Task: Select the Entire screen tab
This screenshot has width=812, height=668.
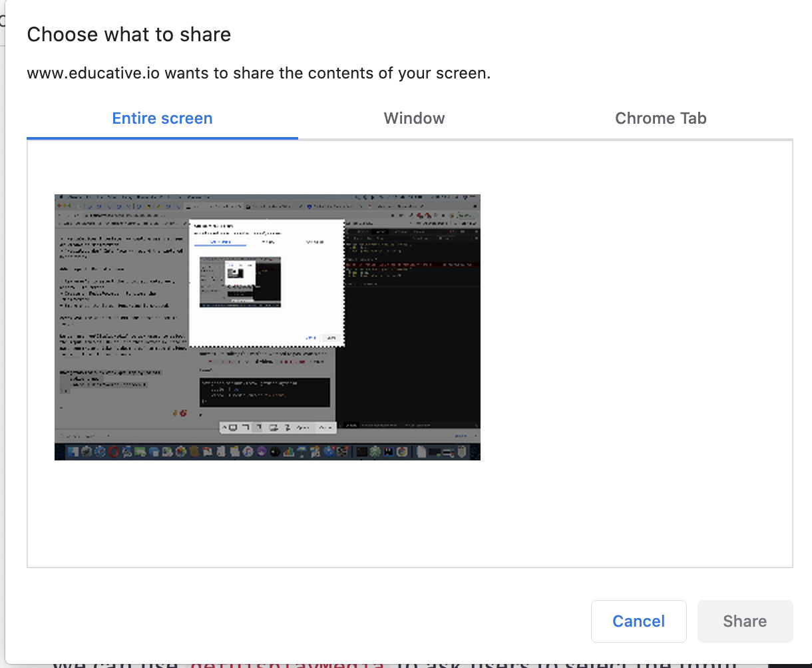Action: pos(162,118)
